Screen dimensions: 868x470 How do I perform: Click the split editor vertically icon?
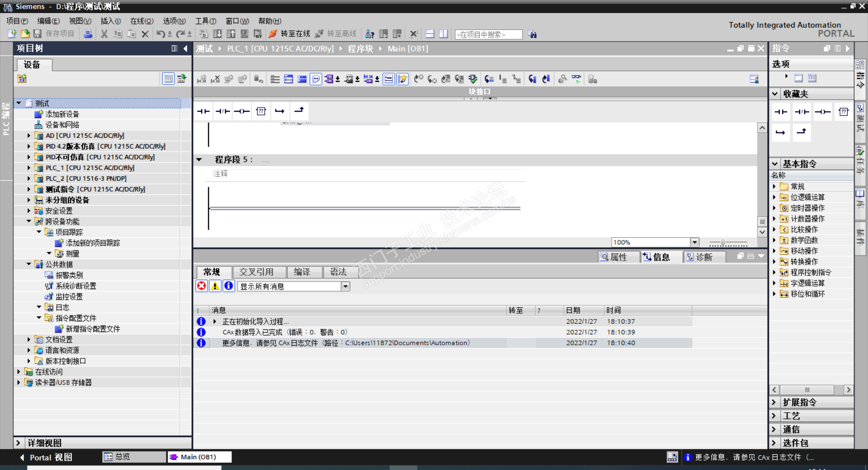point(443,34)
